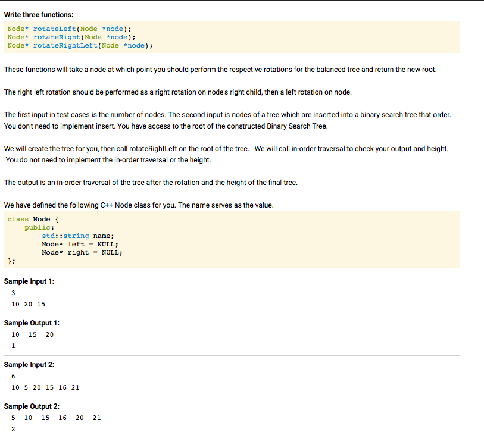Click the 'std::string name;' code line
The width and height of the screenshot is (484, 448).
(x=78, y=236)
